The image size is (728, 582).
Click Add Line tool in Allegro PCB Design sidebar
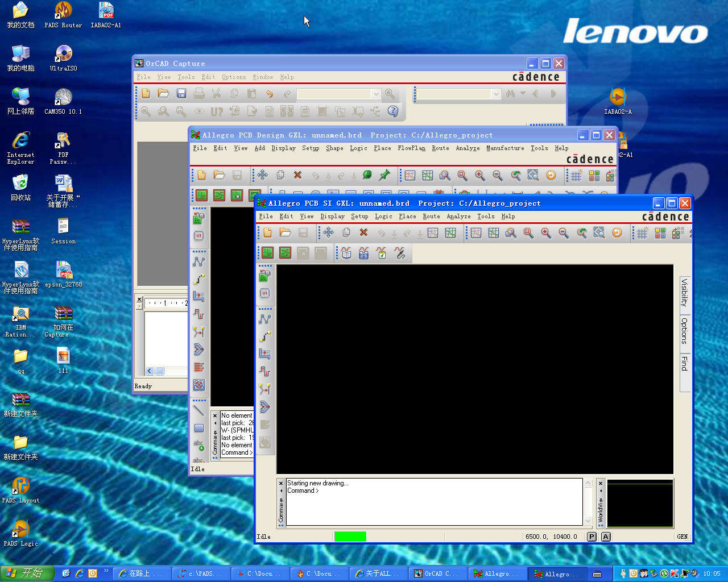point(198,410)
